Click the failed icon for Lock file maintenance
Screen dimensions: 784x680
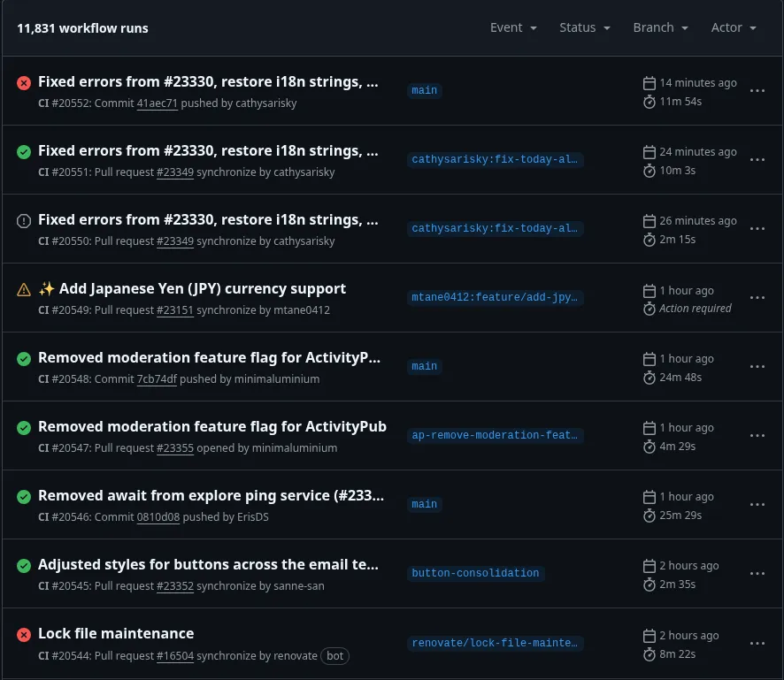point(24,635)
